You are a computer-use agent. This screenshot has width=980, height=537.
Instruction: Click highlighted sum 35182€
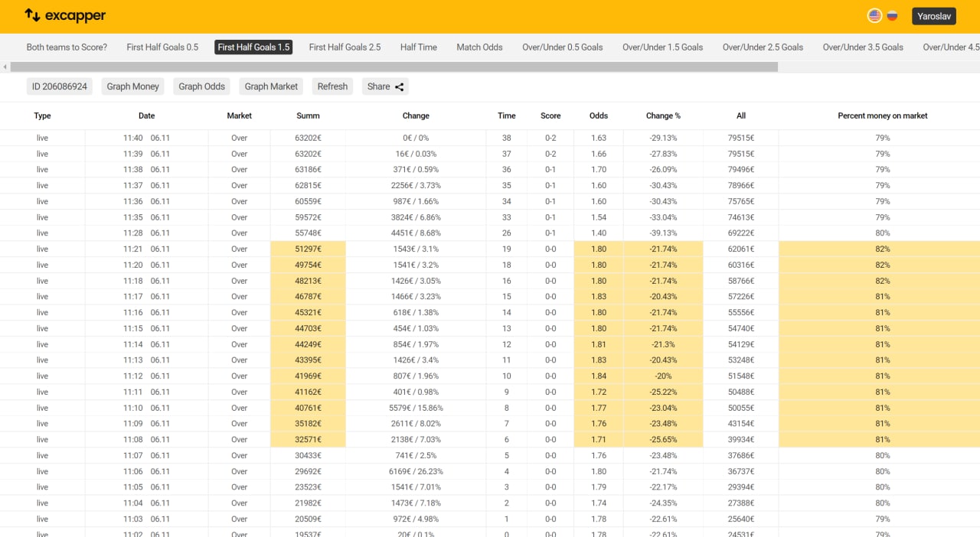[x=308, y=423]
